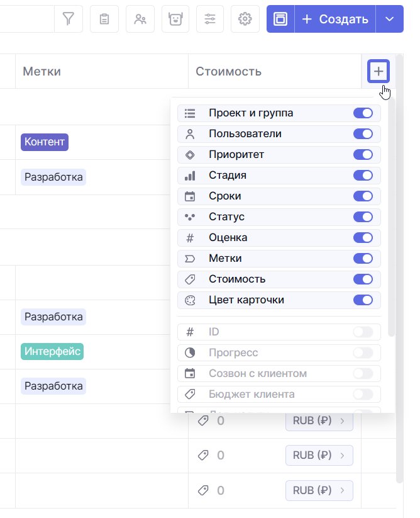Open the last RUB (₽) currency selector

(319, 490)
